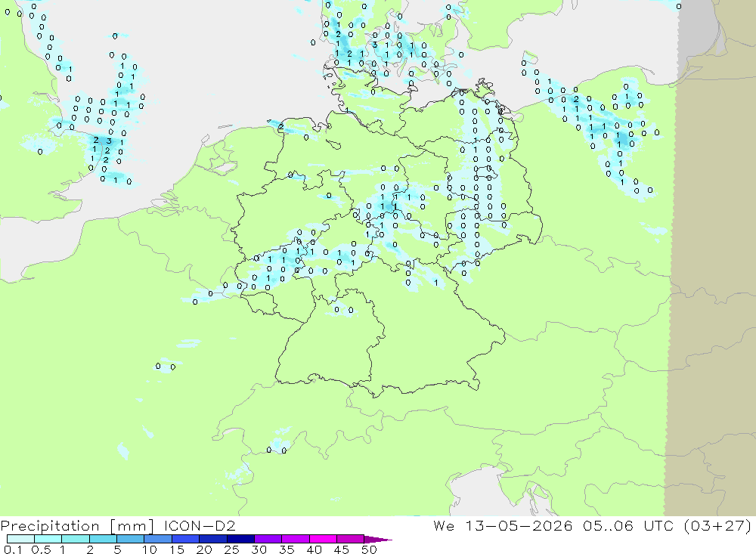The height and width of the screenshot is (554, 756).
Task: Click the 15–20 mm blue legend swatch
Action: pos(186,539)
